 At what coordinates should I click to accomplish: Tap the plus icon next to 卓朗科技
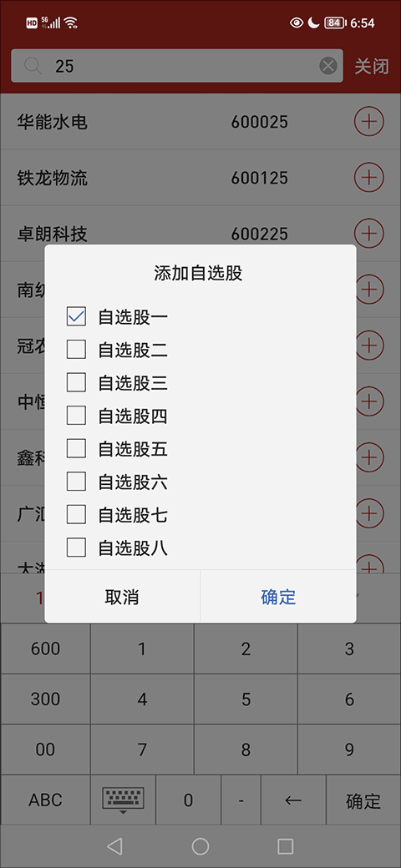pos(369,233)
